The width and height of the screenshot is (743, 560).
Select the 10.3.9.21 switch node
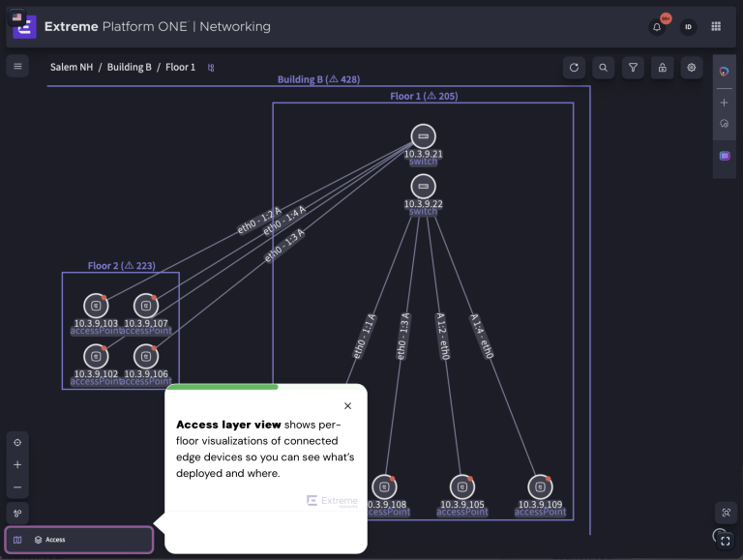[x=423, y=136]
